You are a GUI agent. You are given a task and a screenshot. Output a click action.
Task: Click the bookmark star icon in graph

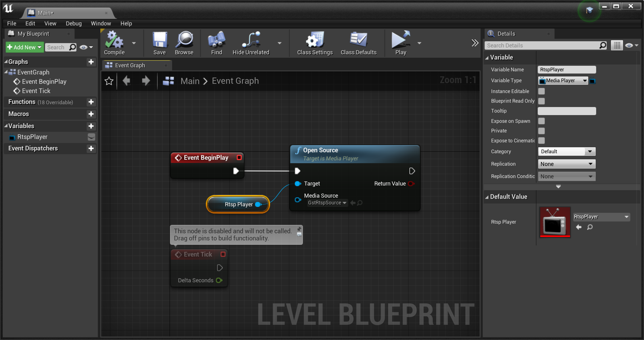(x=109, y=81)
